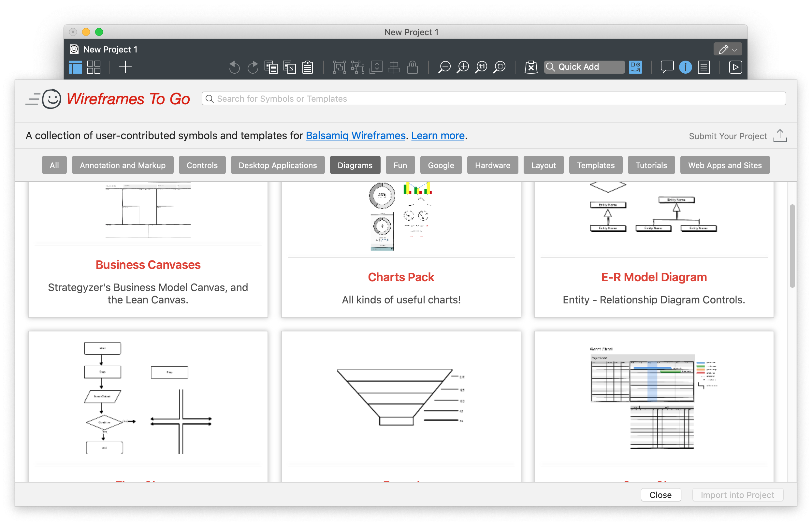Click the Zoom In magnifier icon
This screenshot has height=526, width=812.
click(463, 67)
